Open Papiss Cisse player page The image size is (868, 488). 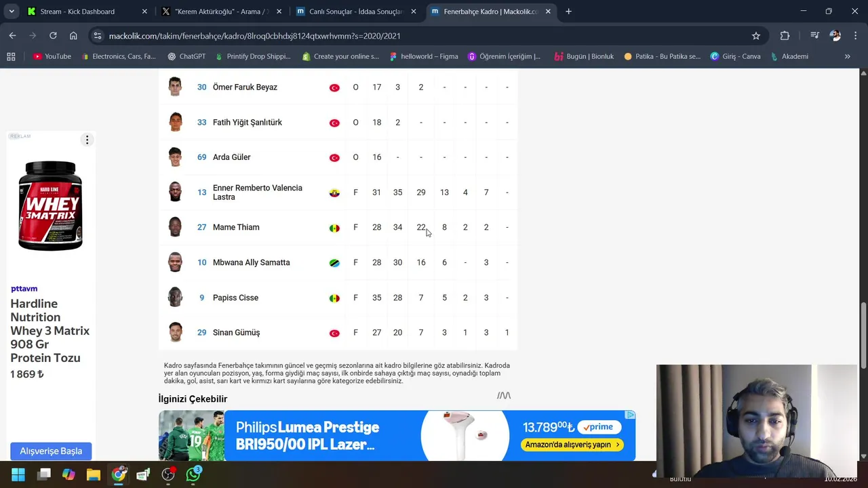(235, 298)
